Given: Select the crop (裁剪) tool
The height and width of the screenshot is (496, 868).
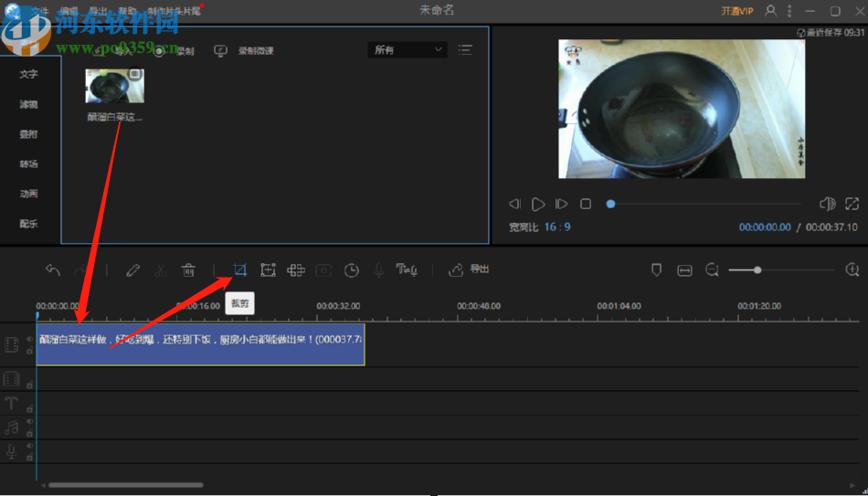Looking at the screenshot, I should [239, 269].
